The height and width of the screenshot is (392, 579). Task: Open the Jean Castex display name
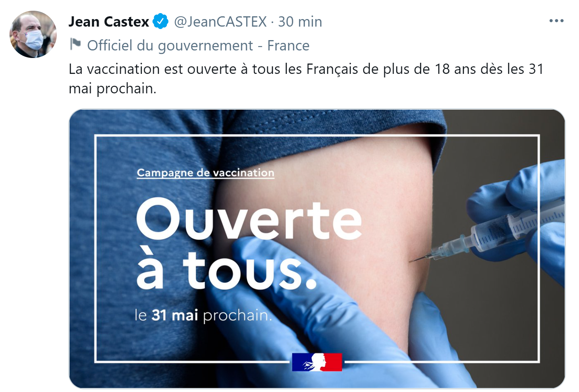[x=109, y=22]
